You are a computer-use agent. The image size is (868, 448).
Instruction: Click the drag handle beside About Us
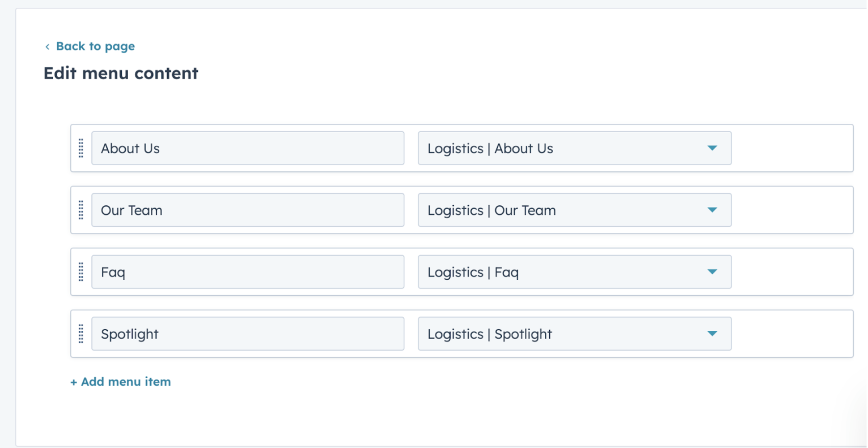(x=81, y=148)
